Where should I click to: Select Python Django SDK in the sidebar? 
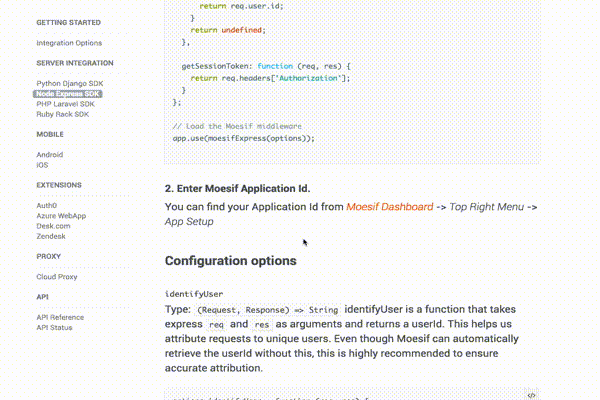(x=70, y=83)
